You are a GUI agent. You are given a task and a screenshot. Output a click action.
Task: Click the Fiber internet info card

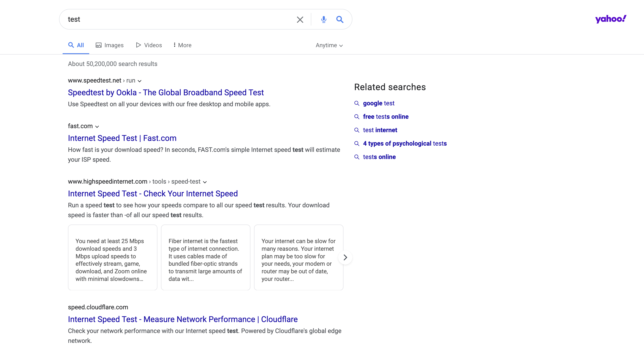(205, 257)
